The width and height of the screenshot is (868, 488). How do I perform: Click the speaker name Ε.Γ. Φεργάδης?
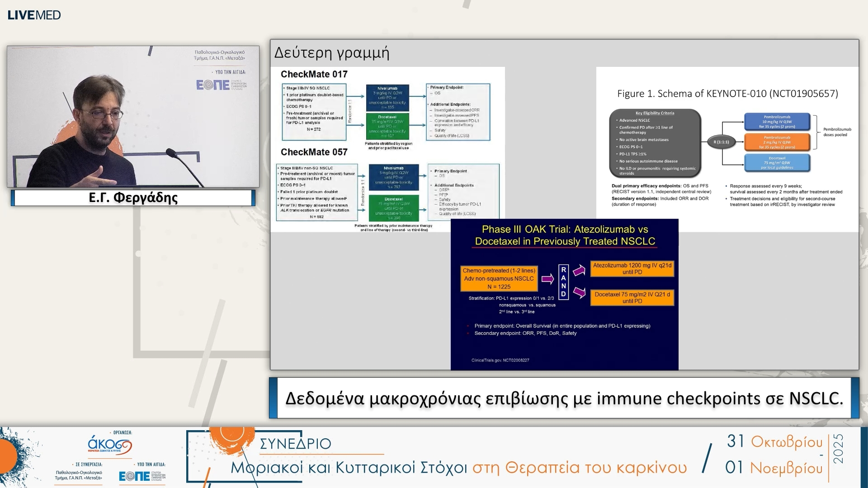click(133, 197)
